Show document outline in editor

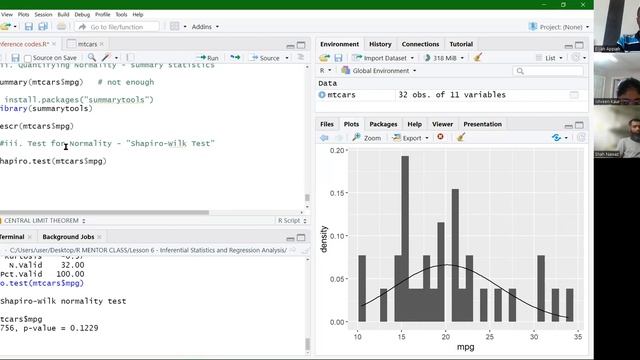pos(300,58)
